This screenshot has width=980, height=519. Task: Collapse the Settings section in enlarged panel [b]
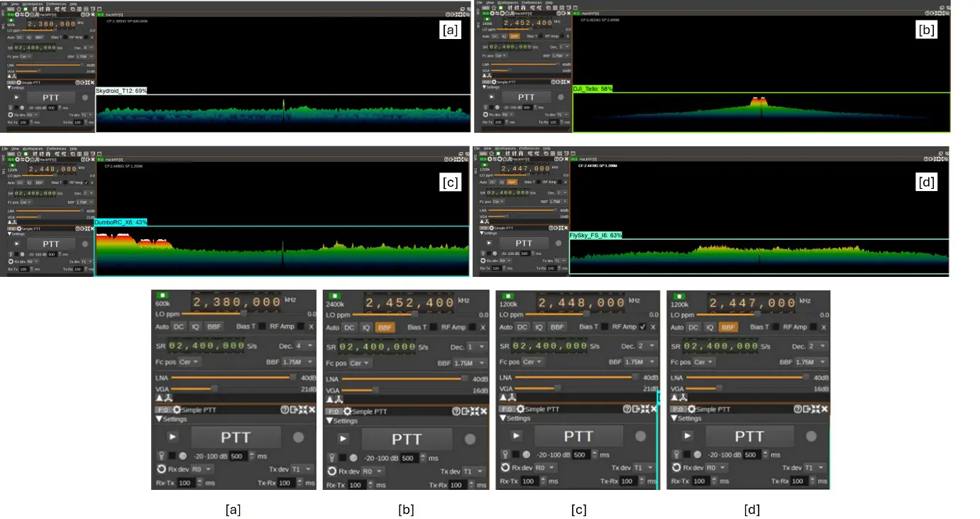pos(329,421)
